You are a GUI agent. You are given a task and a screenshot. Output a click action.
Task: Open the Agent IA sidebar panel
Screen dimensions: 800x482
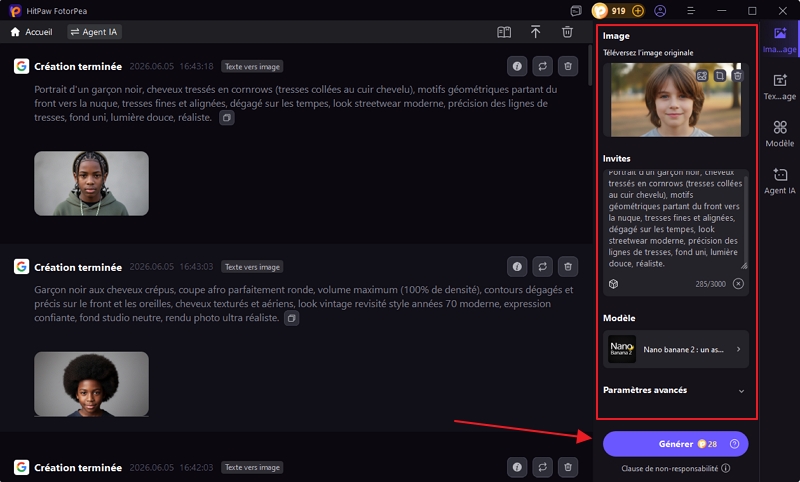coord(780,182)
